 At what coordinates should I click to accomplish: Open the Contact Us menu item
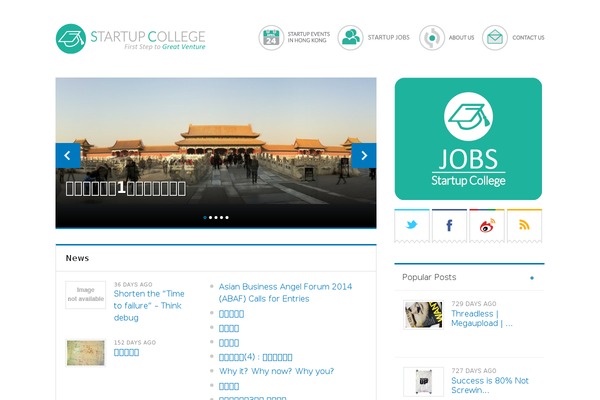pyautogui.click(x=528, y=38)
